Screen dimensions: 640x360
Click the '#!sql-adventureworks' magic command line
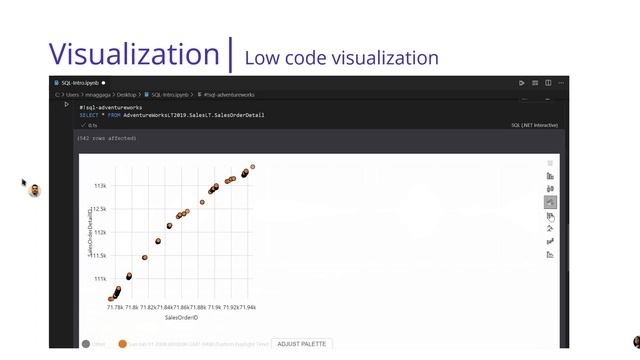[x=111, y=108]
